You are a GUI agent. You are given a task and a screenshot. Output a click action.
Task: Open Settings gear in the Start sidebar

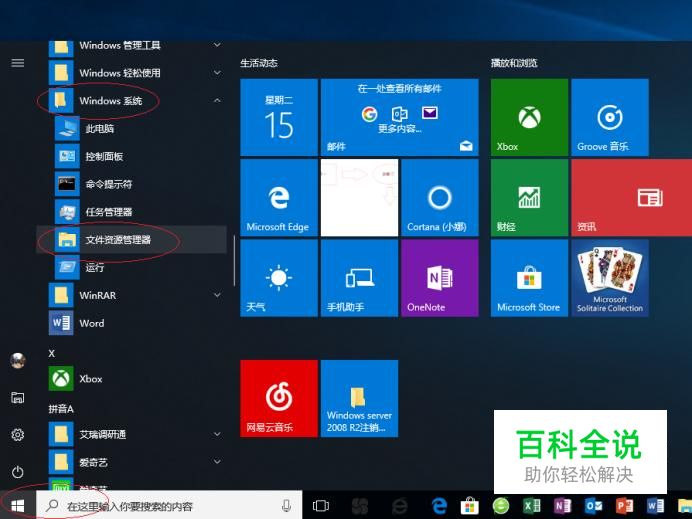coord(18,435)
